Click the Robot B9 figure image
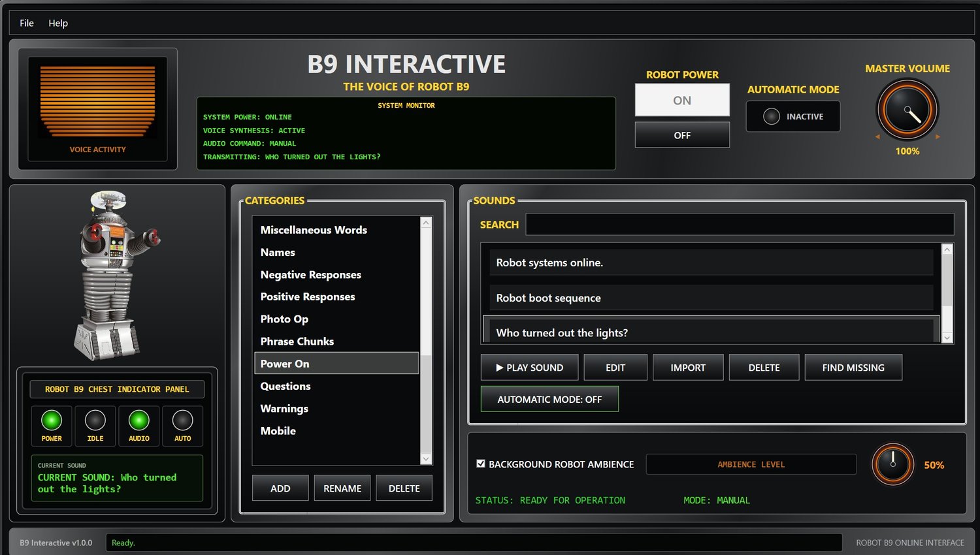 [x=116, y=275]
